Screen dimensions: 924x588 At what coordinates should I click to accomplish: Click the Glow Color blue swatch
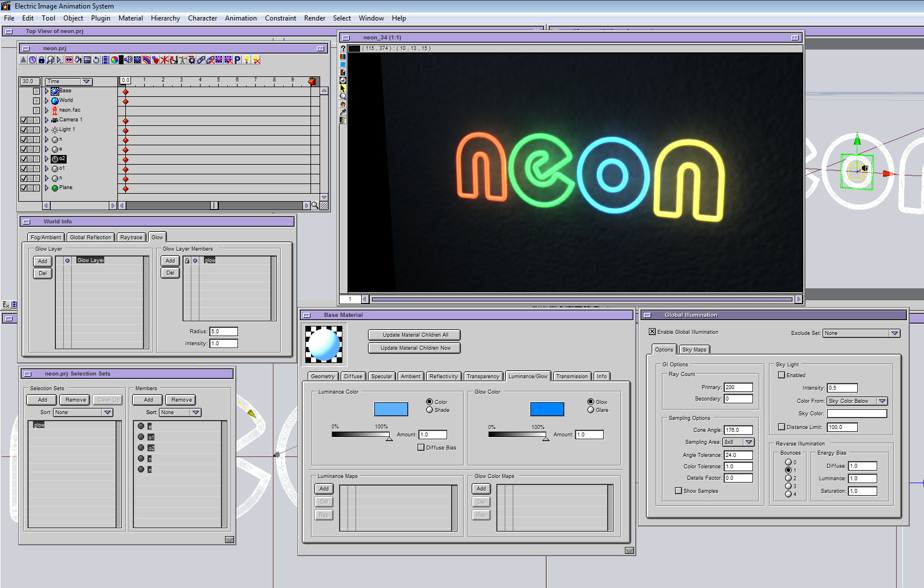pos(547,409)
